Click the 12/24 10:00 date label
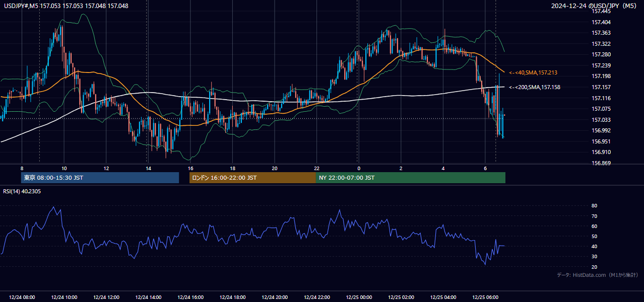 64,297
